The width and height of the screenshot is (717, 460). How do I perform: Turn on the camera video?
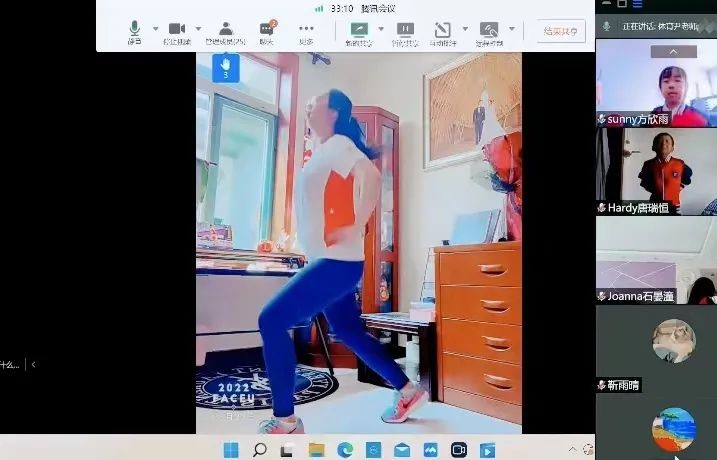click(x=177, y=31)
